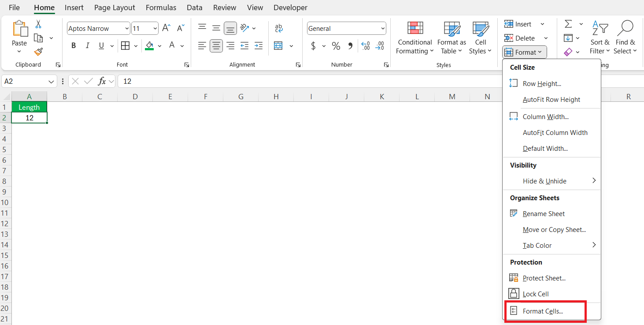Select the Length header cell A1
Screen dimensions: 644x325
coord(29,107)
